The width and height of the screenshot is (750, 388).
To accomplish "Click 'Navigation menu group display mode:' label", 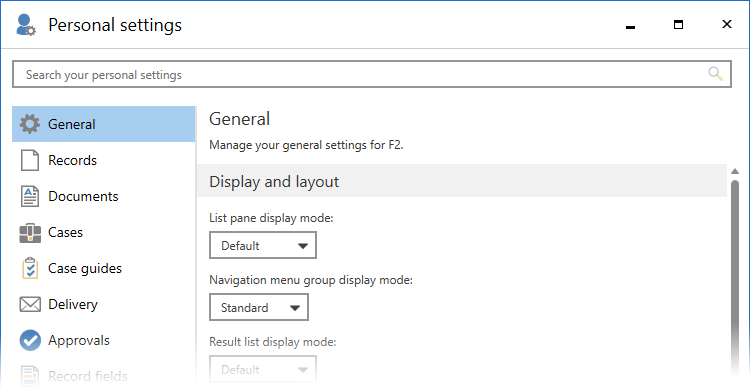I will coord(311,280).
